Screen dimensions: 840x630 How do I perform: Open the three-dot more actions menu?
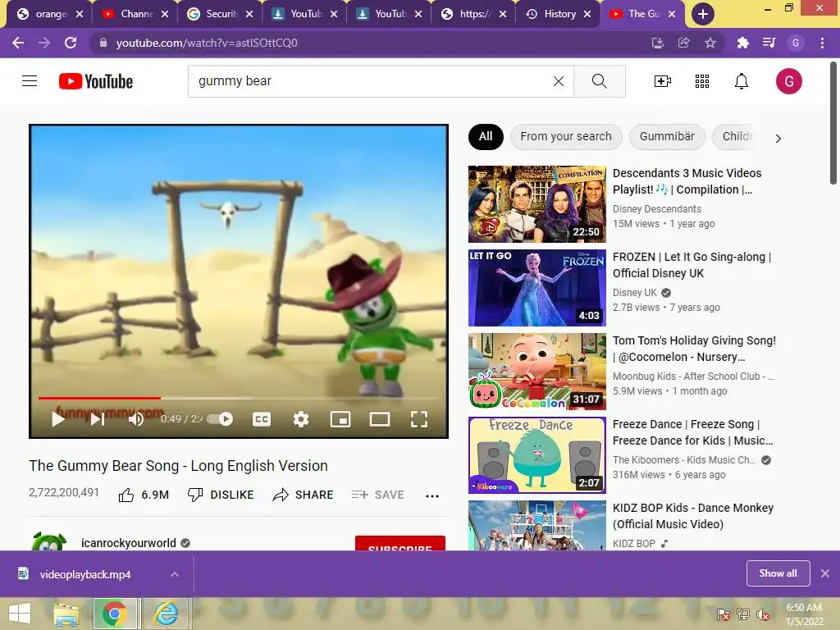431,496
